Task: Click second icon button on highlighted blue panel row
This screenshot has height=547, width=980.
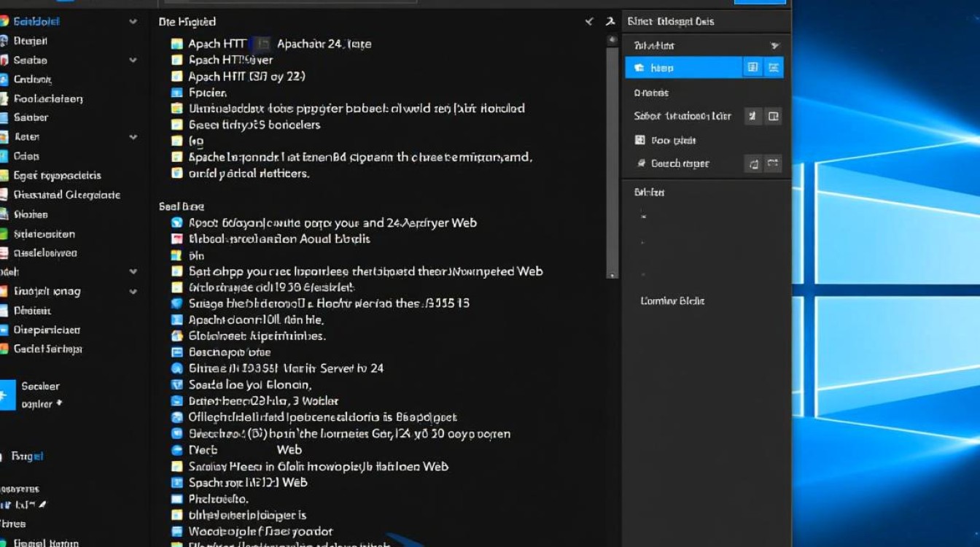Action: 774,68
